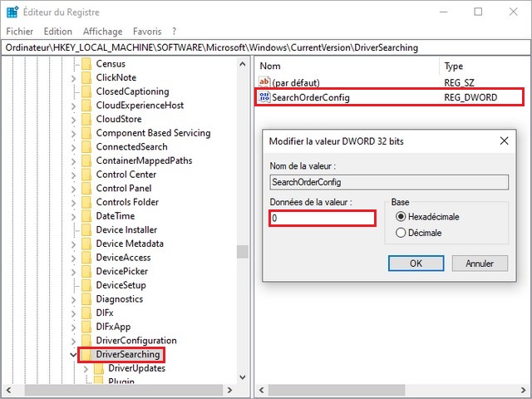Select the Hexadécimale base radio button
This screenshot has height=399, width=532.
click(x=401, y=217)
